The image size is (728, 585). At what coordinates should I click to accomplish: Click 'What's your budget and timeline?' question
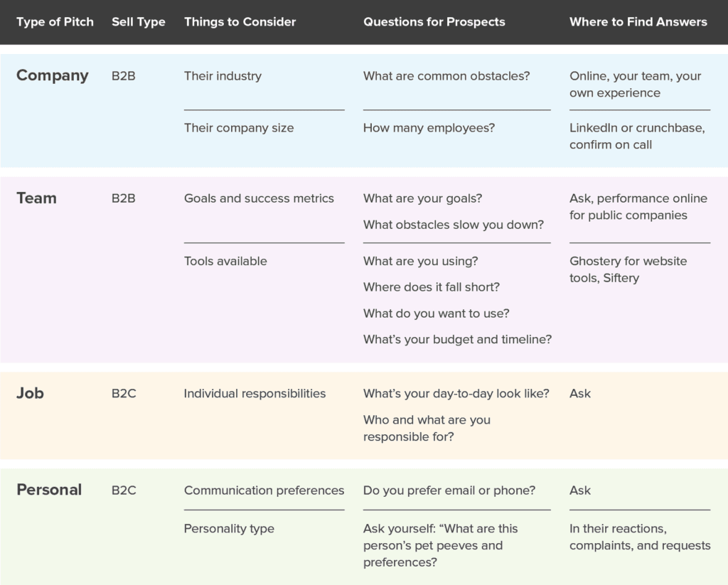(457, 339)
